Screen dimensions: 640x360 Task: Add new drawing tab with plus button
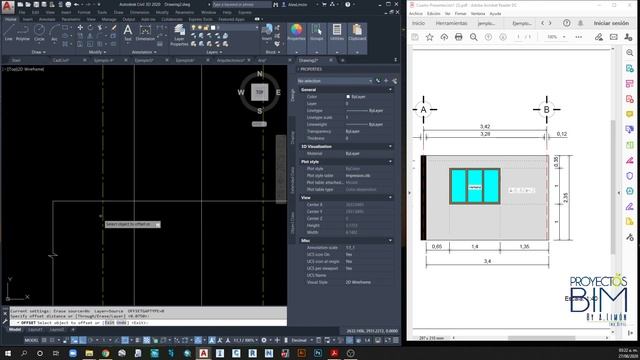[342, 60]
